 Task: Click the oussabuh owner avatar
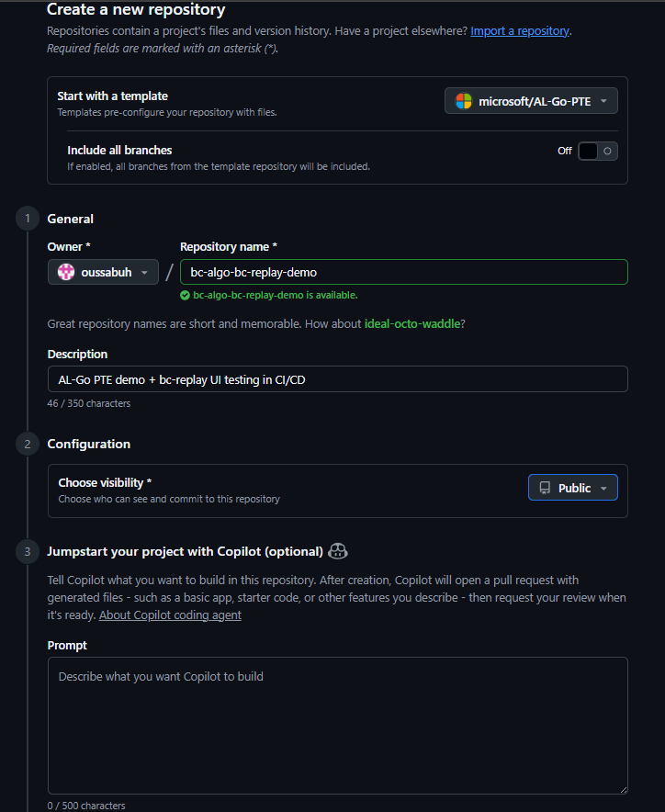(x=66, y=272)
